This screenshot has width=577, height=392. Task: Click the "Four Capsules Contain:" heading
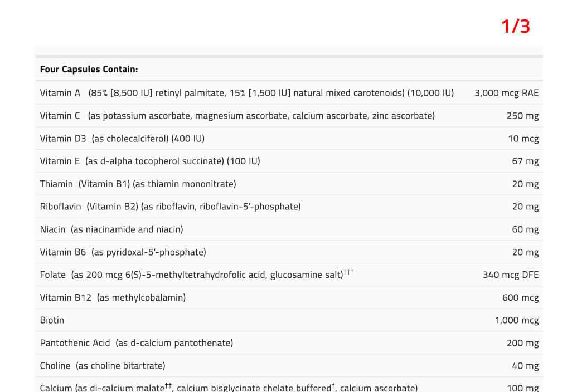pos(89,70)
